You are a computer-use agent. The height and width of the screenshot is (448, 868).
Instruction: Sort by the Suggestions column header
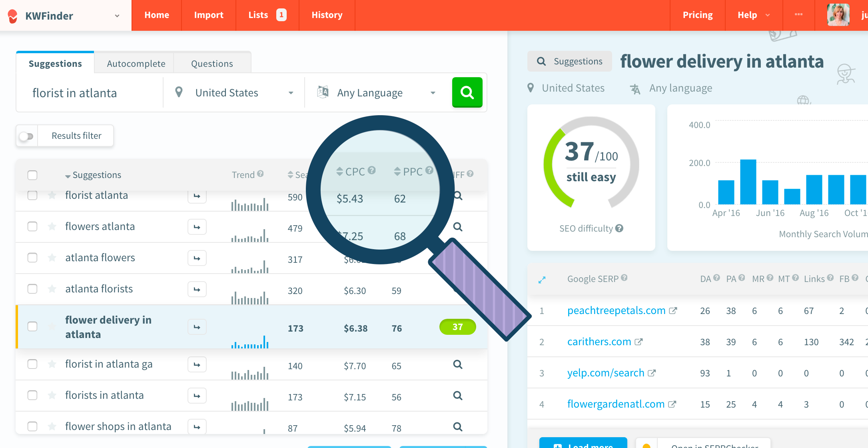tap(93, 175)
